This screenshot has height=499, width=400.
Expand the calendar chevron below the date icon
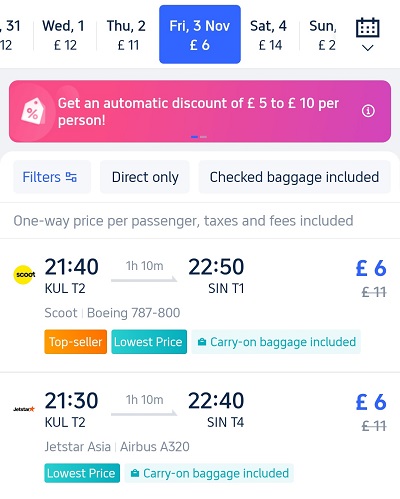tap(367, 48)
